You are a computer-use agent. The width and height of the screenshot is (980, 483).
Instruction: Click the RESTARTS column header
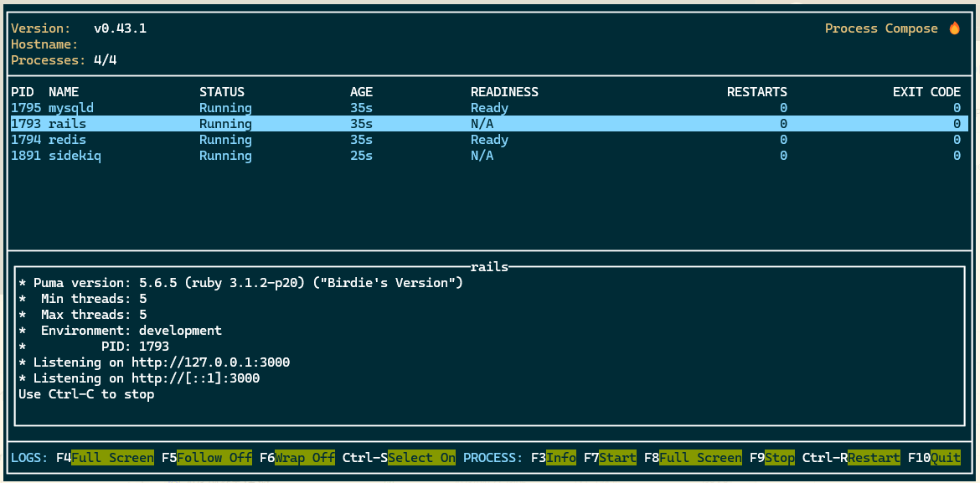click(x=757, y=92)
